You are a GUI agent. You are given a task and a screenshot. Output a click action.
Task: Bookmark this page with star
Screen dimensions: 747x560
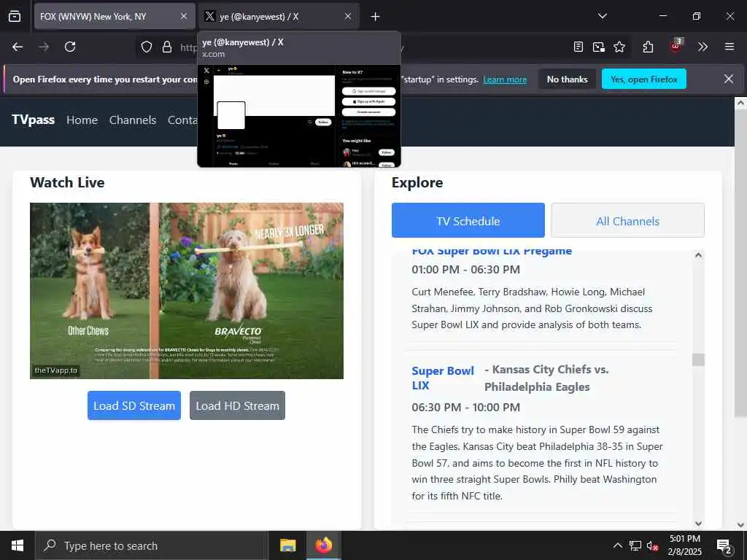point(619,47)
